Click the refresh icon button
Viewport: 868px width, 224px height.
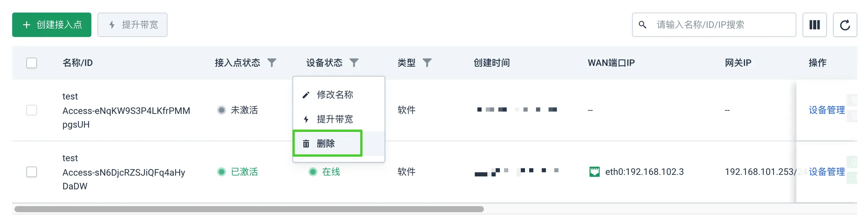[x=845, y=25]
